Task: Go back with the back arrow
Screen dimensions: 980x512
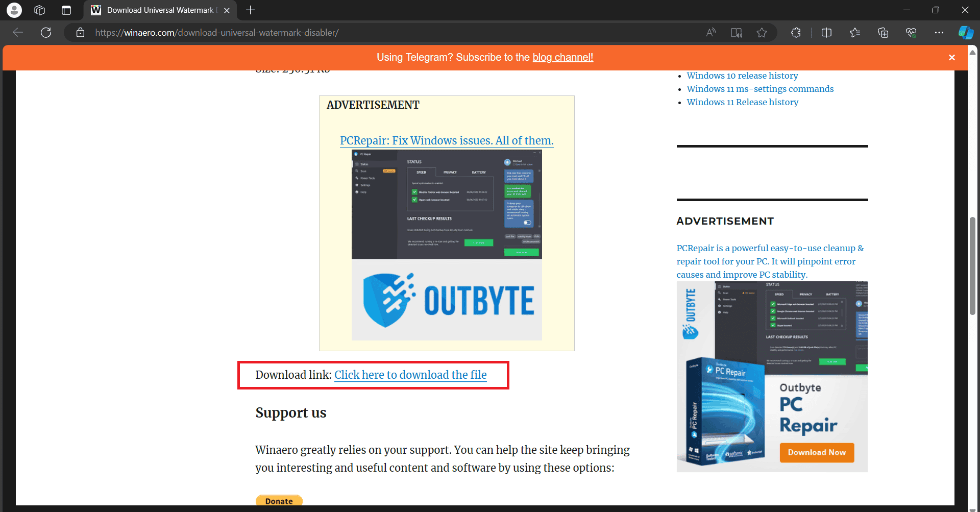Action: point(18,33)
